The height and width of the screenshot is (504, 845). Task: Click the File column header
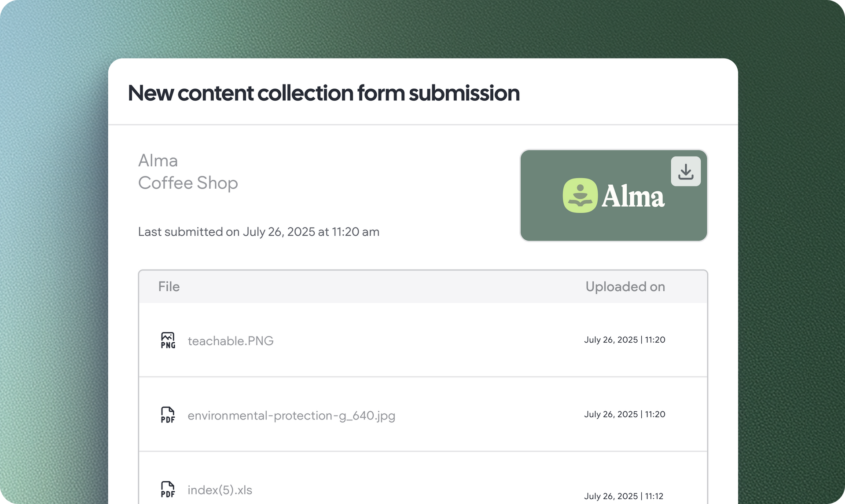[169, 287]
